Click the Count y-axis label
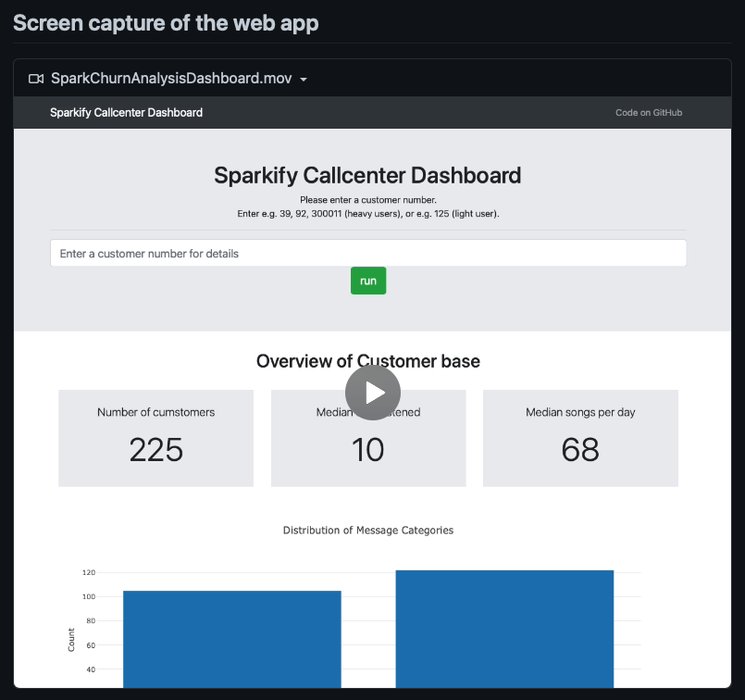745x700 pixels. (x=71, y=640)
